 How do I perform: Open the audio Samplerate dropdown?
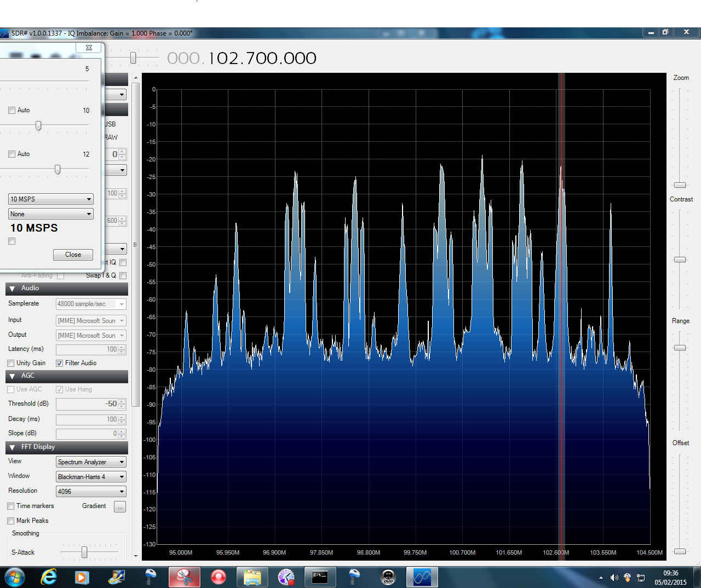point(91,304)
